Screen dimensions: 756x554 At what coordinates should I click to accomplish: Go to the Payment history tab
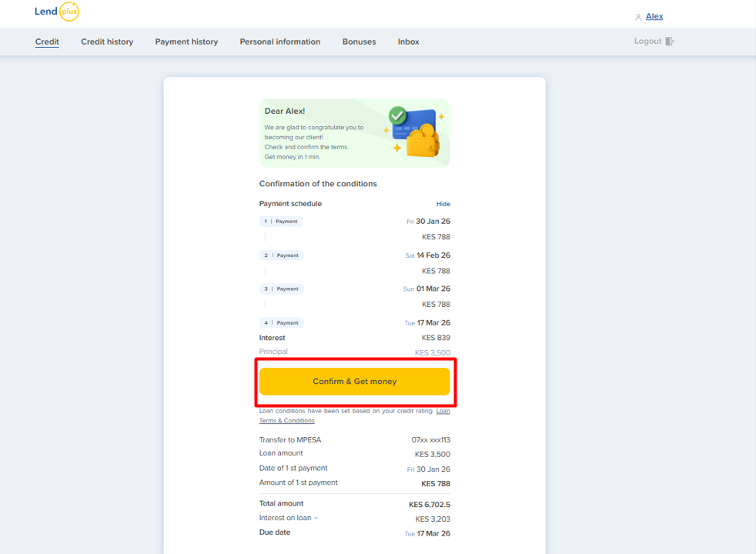186,42
